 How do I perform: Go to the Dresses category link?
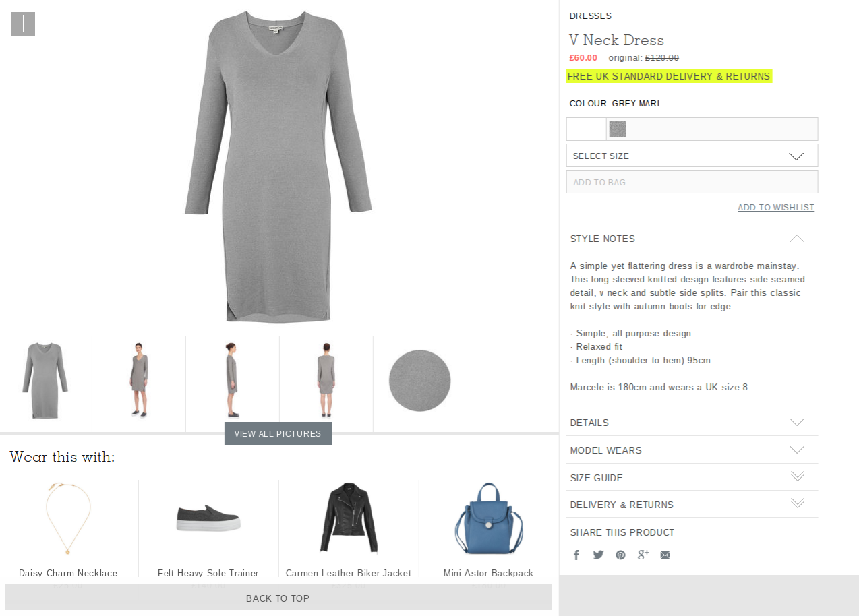590,16
